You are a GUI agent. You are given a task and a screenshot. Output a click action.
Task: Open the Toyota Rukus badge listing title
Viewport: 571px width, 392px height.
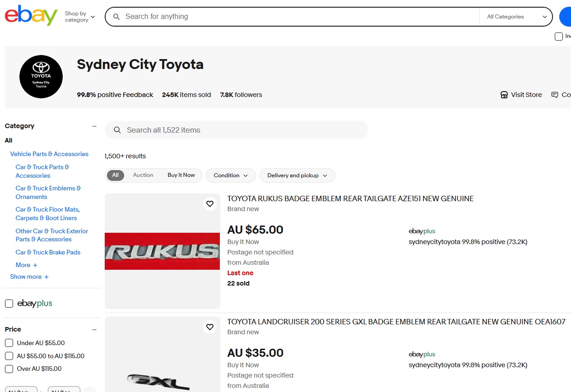point(350,198)
